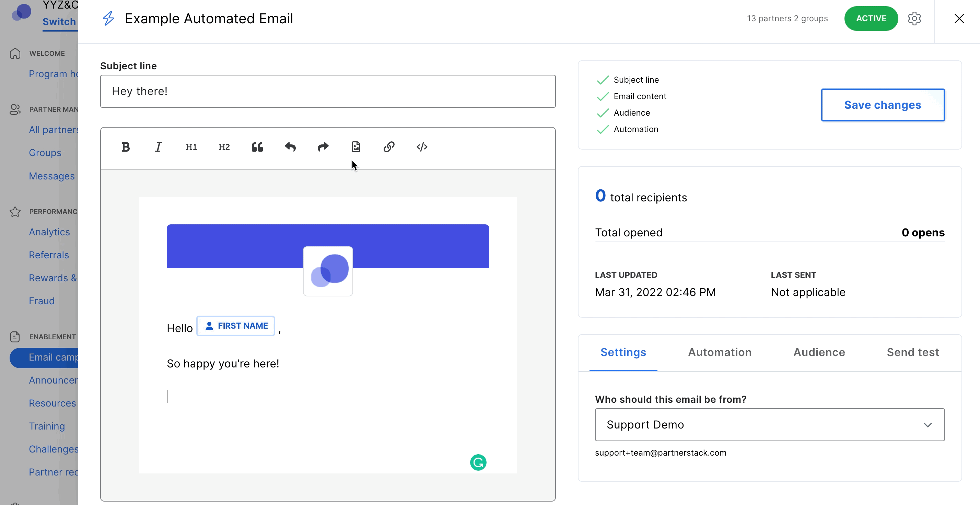Open Training in the sidebar
The height and width of the screenshot is (505, 980).
(47, 426)
